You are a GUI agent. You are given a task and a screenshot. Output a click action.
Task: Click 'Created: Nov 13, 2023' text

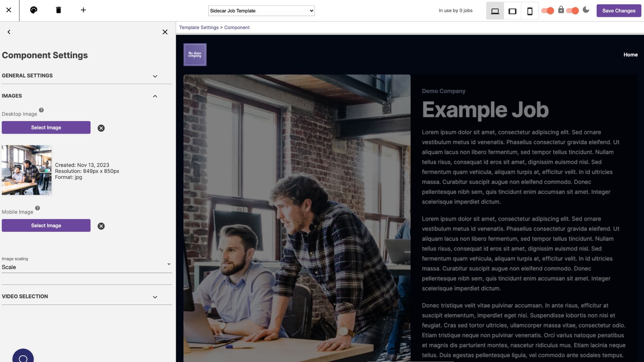pyautogui.click(x=82, y=165)
